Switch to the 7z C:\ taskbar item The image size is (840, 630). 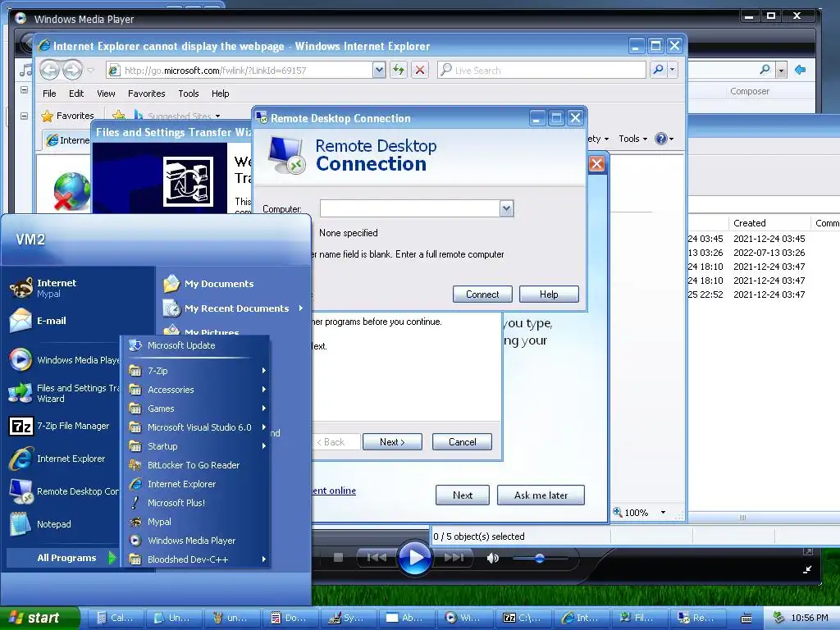click(525, 618)
